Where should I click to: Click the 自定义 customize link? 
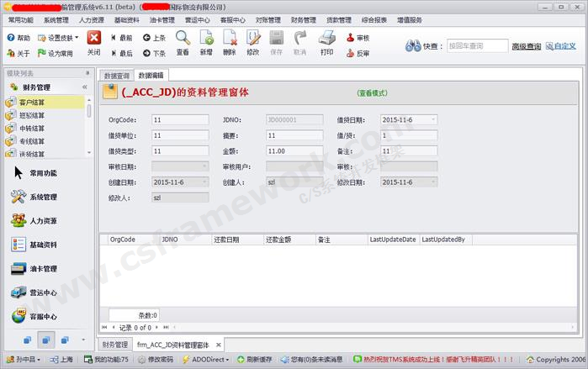(561, 46)
